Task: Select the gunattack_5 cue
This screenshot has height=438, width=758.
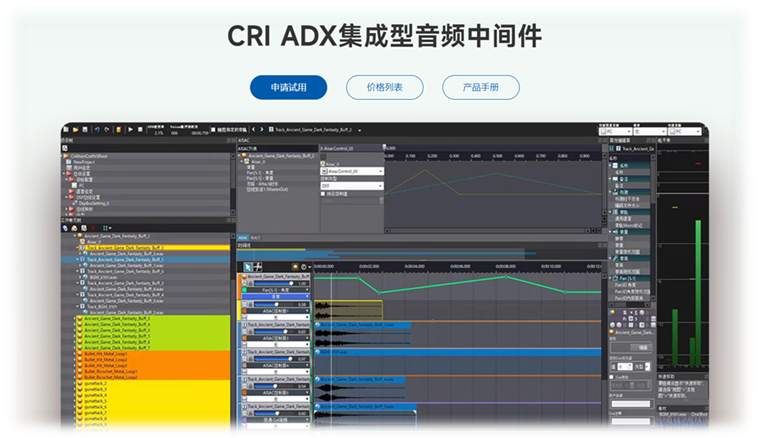Action: 95,401
